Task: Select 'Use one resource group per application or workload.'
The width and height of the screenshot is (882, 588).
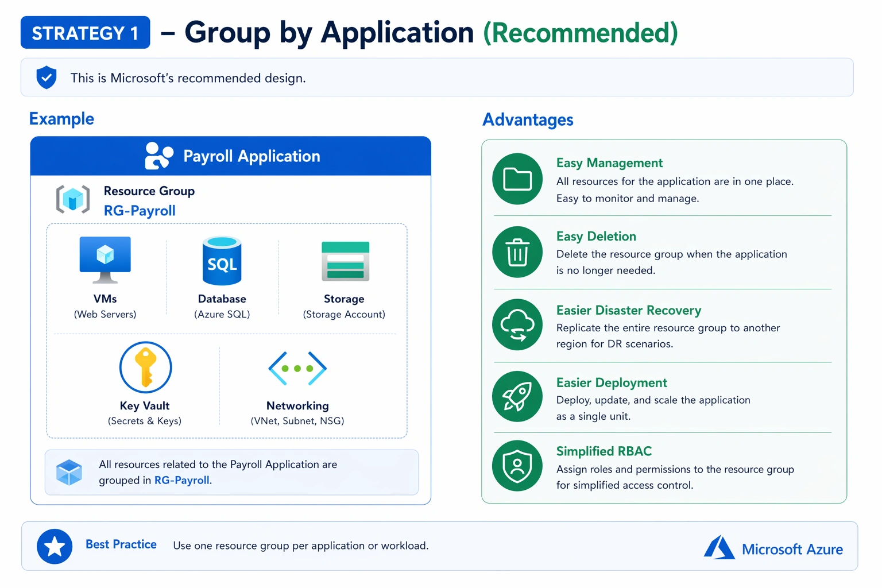Action: point(301,546)
